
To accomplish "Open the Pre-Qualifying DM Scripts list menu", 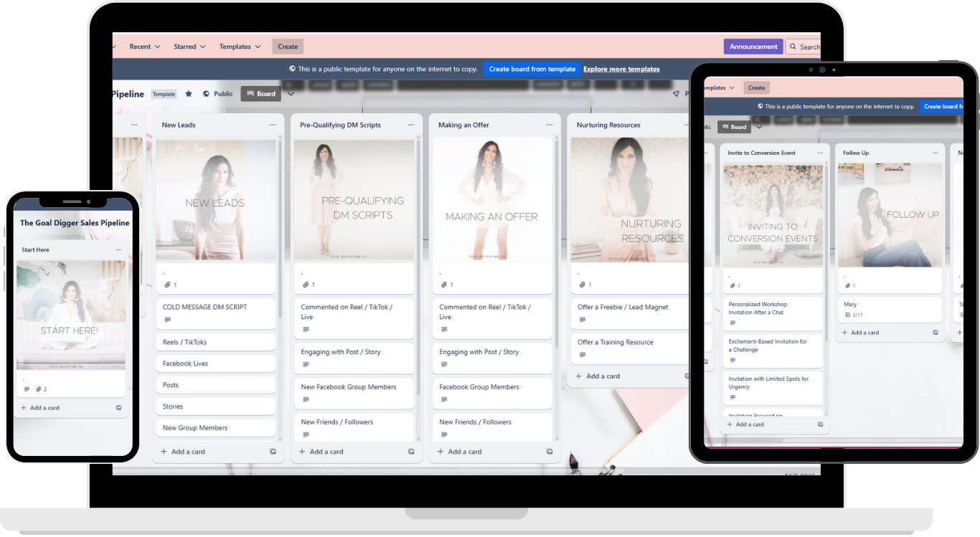I will [411, 125].
